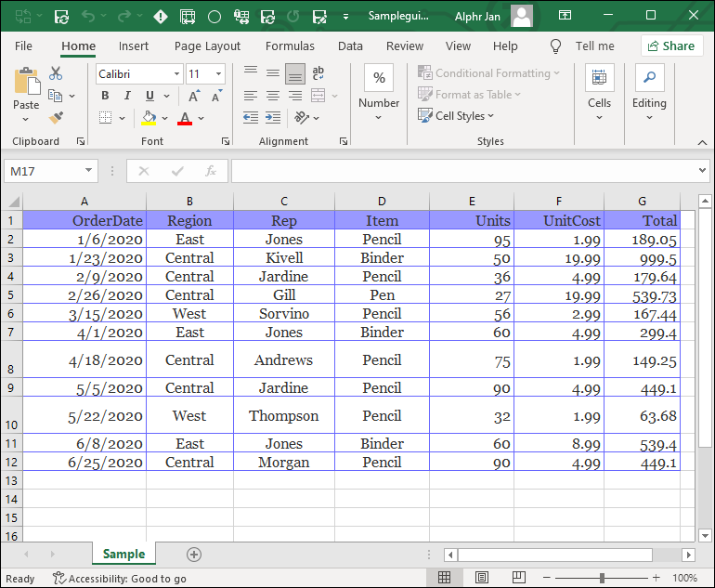Toggle Bold formatting
Viewport: 715px width, 588px height.
[x=105, y=96]
